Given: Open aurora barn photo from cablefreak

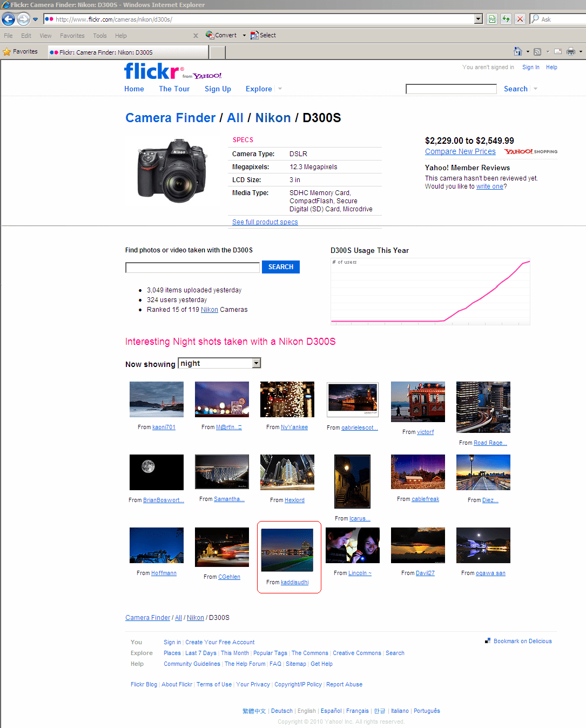Looking at the screenshot, I should pos(418,472).
